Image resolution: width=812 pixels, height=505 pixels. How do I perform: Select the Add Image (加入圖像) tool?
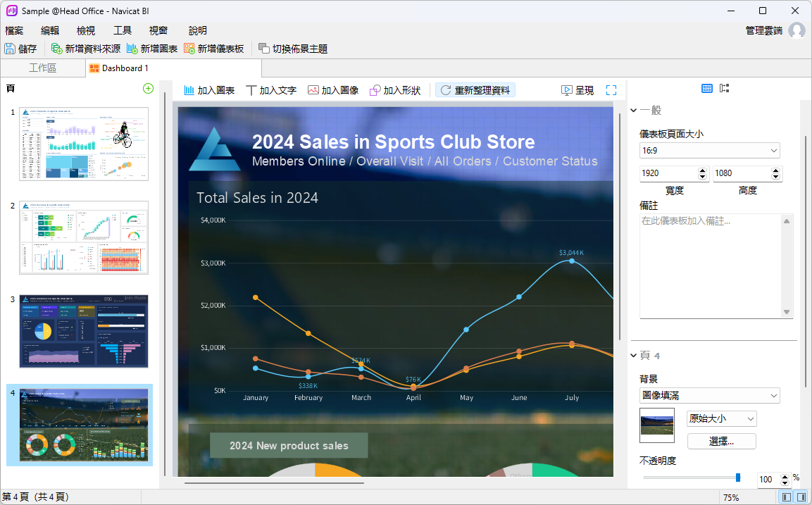click(x=333, y=90)
